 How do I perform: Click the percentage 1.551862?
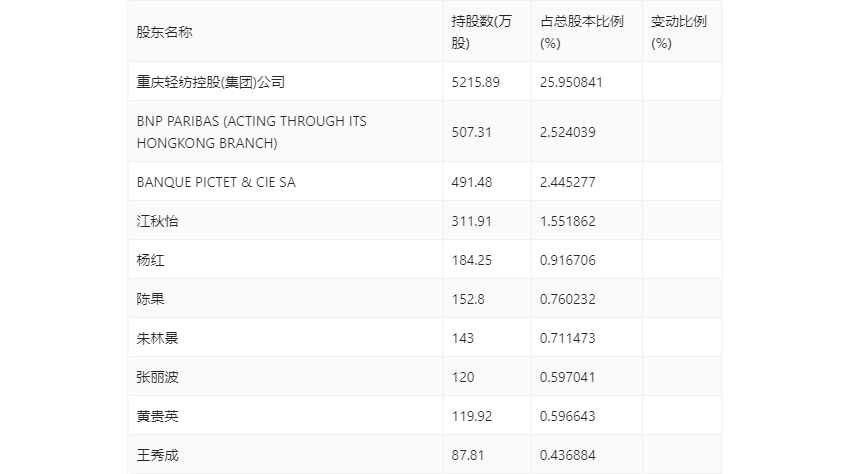coord(568,221)
